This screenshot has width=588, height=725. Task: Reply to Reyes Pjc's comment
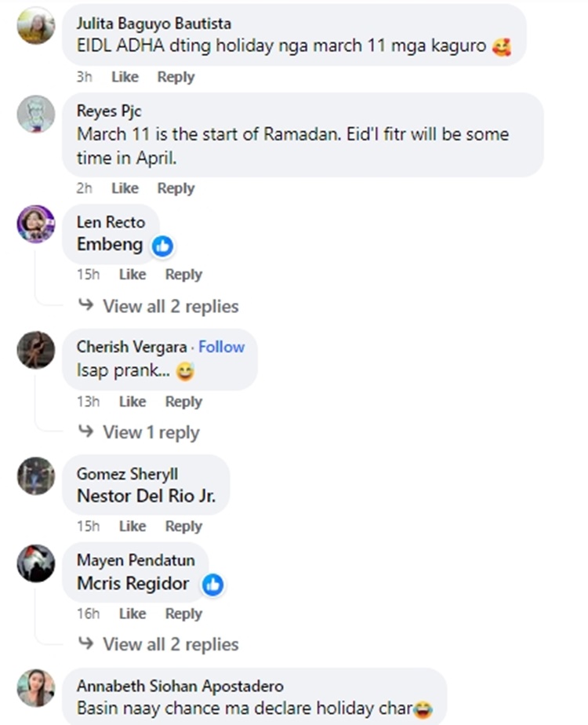pyautogui.click(x=176, y=188)
